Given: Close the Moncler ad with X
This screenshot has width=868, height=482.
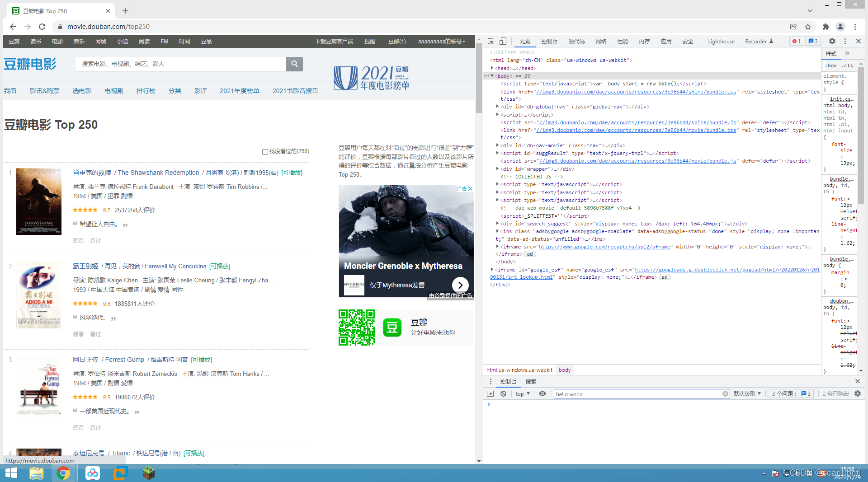Looking at the screenshot, I should 471,189.
